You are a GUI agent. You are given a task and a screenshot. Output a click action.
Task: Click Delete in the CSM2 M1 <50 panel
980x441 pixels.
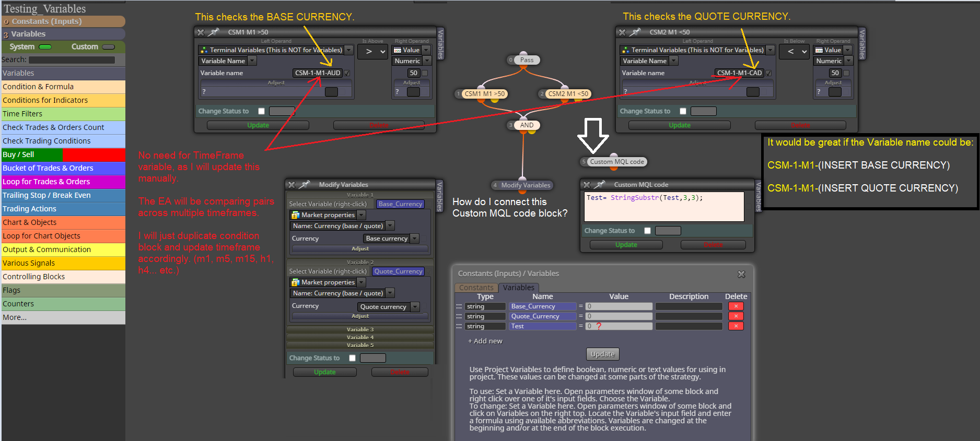point(800,125)
